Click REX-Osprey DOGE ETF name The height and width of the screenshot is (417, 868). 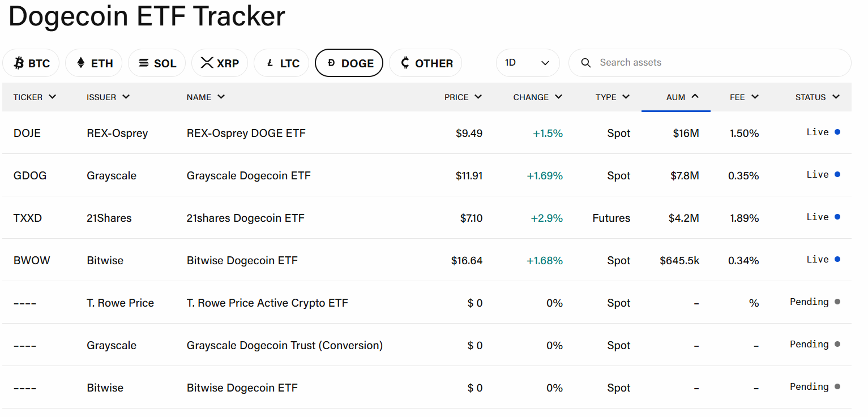point(246,134)
